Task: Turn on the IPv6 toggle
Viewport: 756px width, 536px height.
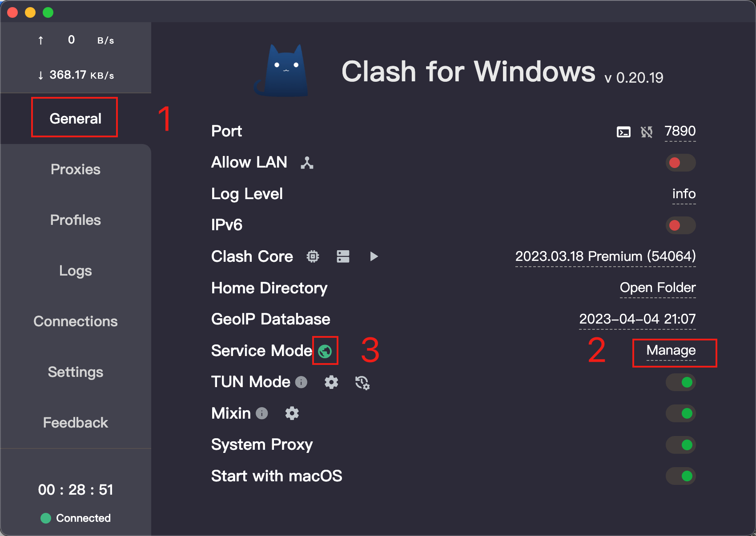Action: click(x=680, y=225)
